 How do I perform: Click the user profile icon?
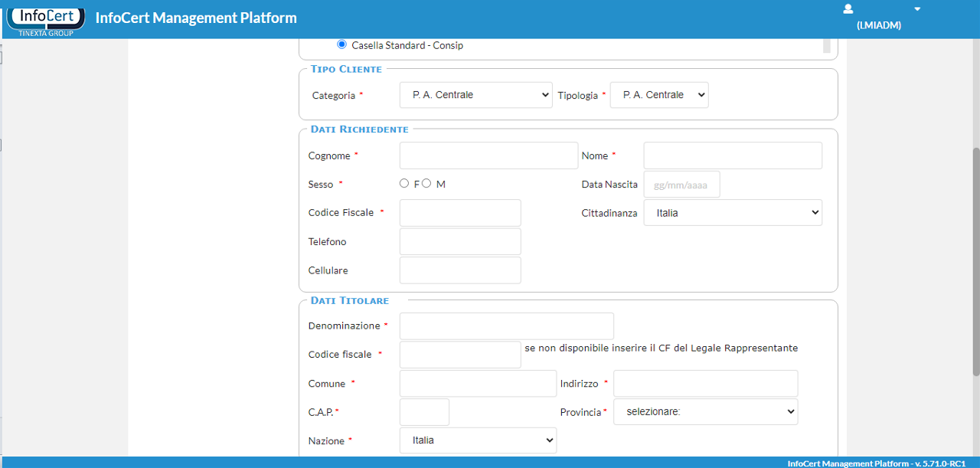coord(848,9)
